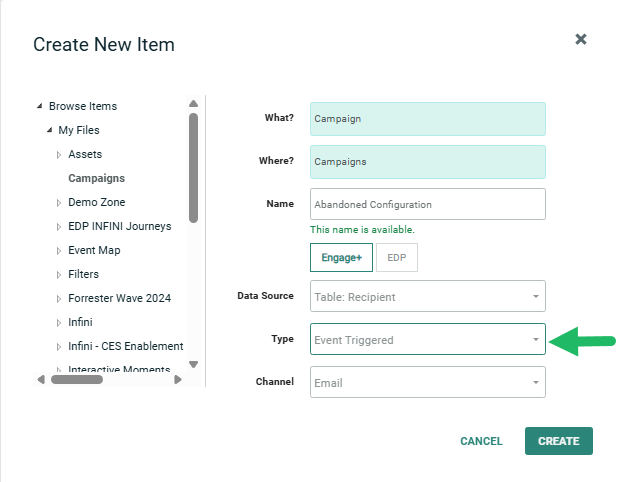Open the Channel dropdown set to Email
Image resolution: width=621 pixels, height=482 pixels.
pyautogui.click(x=428, y=382)
